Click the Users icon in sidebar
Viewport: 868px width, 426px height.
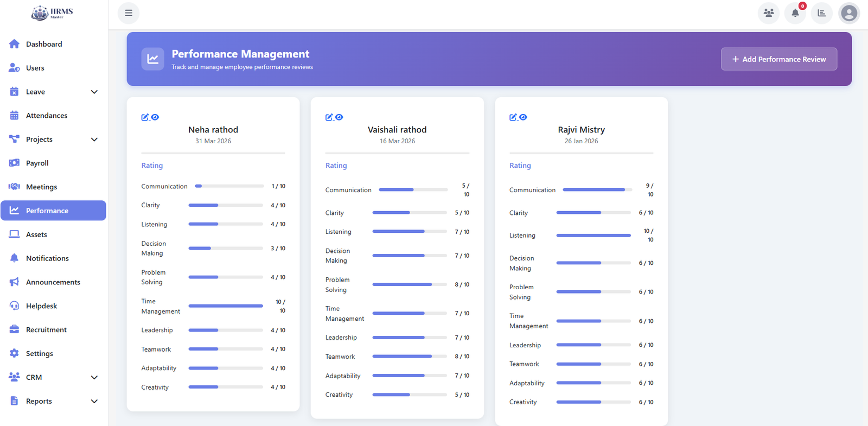(x=14, y=68)
